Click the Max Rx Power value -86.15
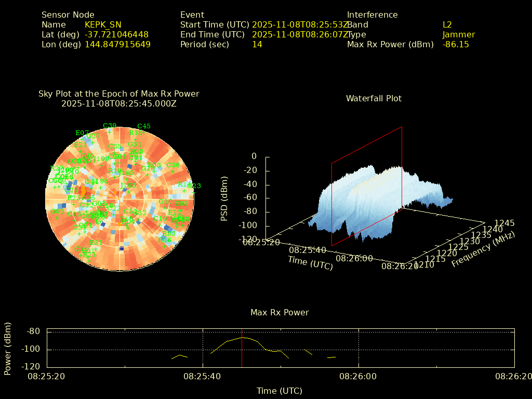This screenshot has height=399, width=532. (456, 44)
